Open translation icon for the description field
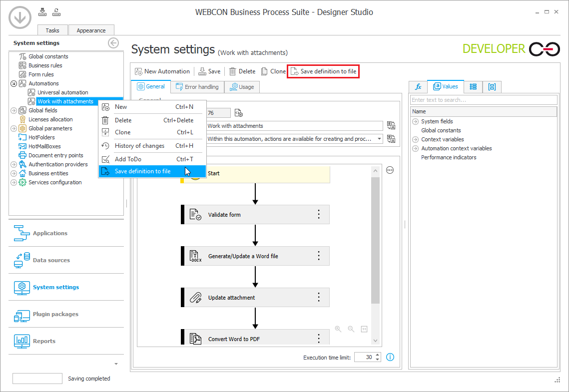The width and height of the screenshot is (569, 392). [391, 138]
